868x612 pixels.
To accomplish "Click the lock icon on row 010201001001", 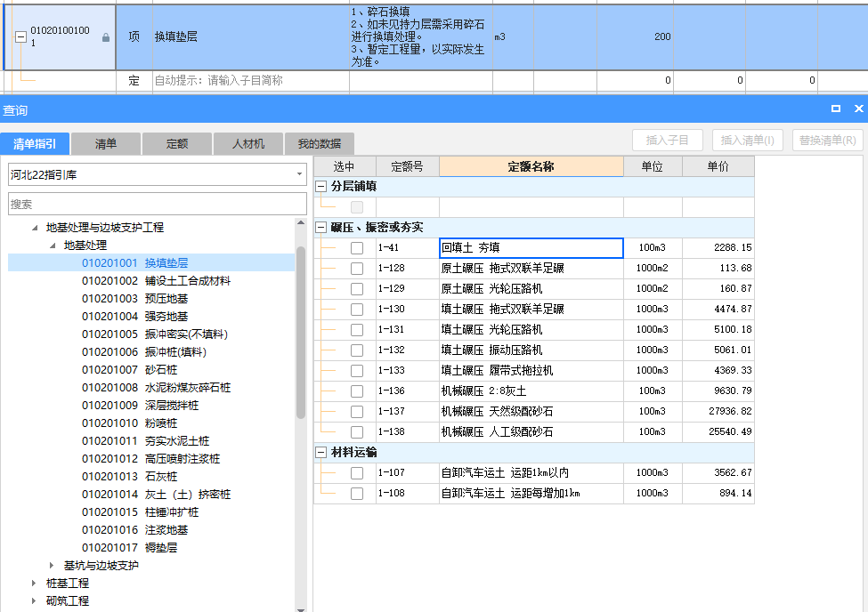I will coord(106,37).
